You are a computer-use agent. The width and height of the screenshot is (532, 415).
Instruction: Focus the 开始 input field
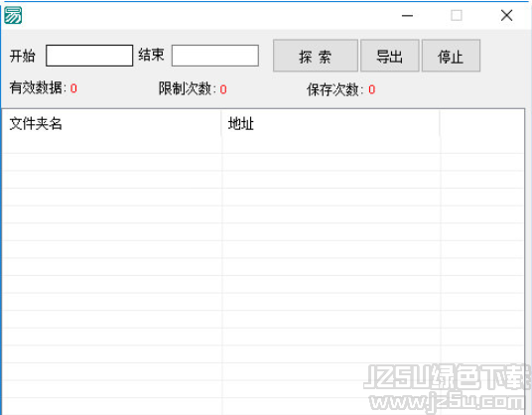click(x=89, y=56)
